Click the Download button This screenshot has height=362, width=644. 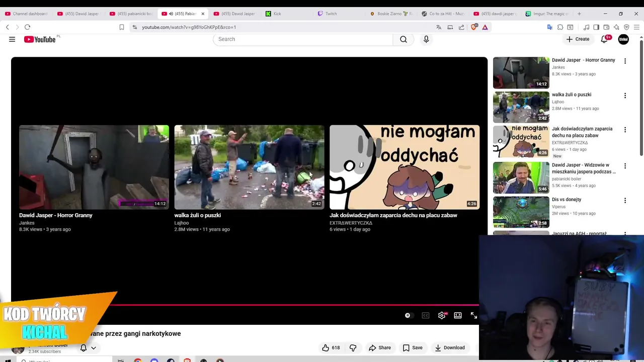click(x=450, y=347)
